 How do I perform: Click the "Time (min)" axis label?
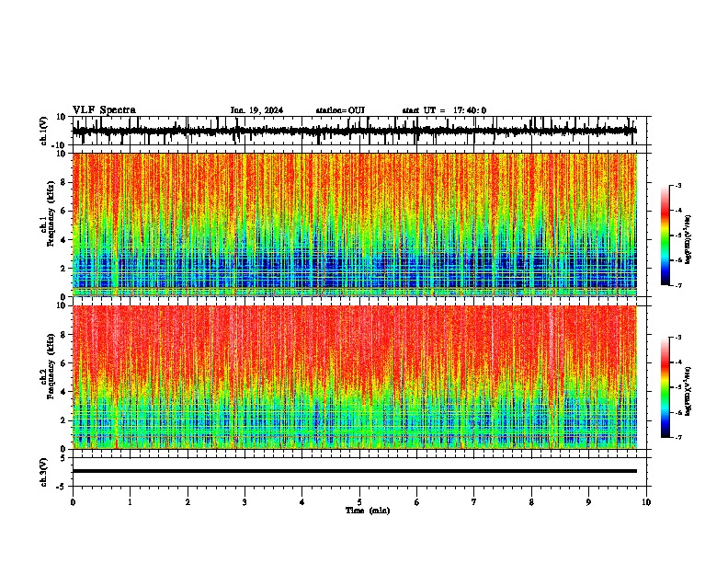tap(368, 511)
